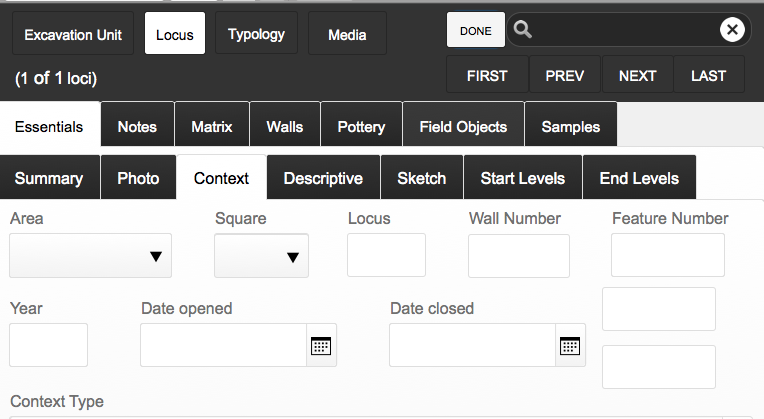Clear the search with the X icon
The width and height of the screenshot is (764, 419).
(732, 30)
